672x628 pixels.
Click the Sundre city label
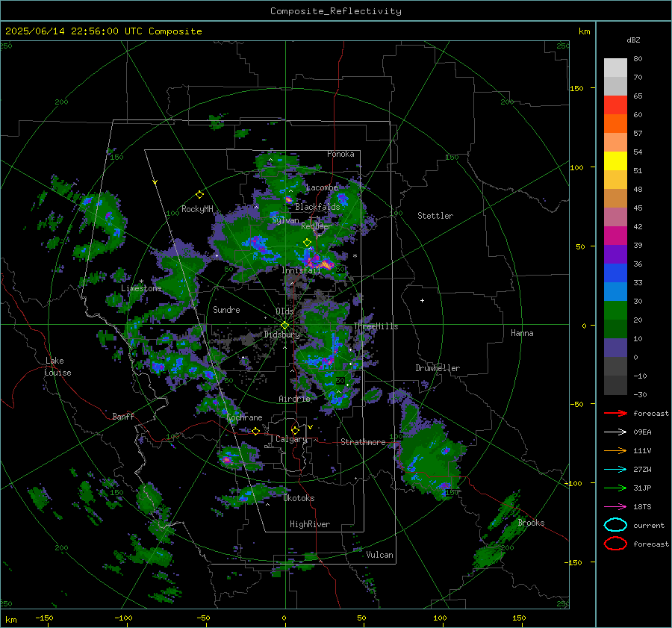pos(227,309)
